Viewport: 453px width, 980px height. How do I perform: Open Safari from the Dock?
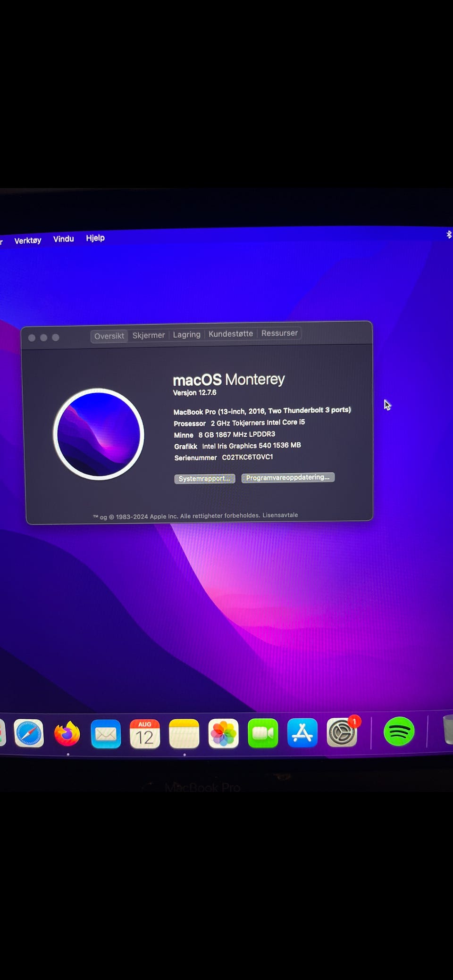tap(29, 733)
